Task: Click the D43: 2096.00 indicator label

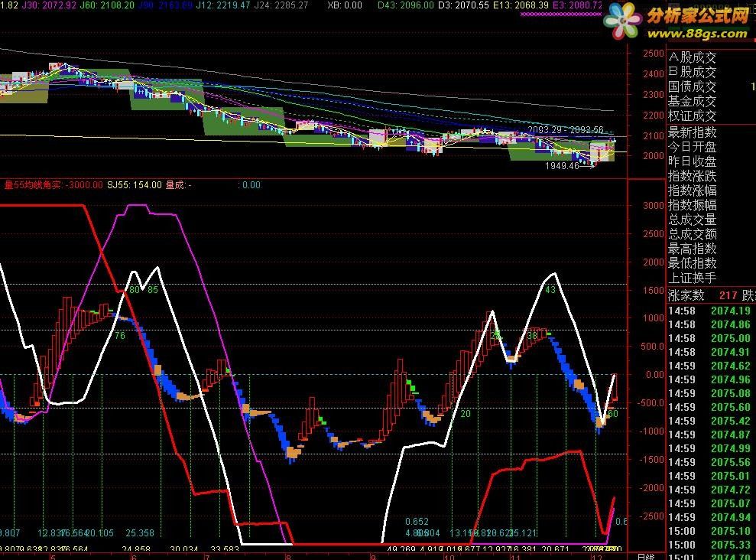Action: (405, 5)
